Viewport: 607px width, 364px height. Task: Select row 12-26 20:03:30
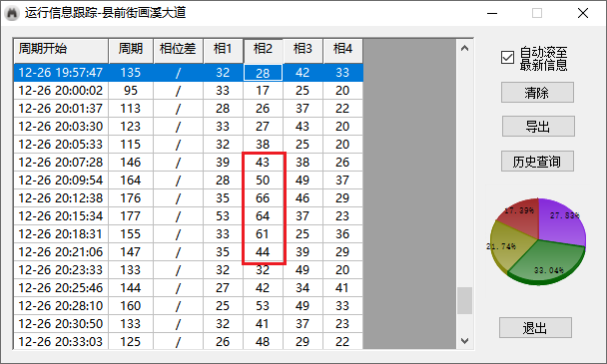(x=188, y=127)
